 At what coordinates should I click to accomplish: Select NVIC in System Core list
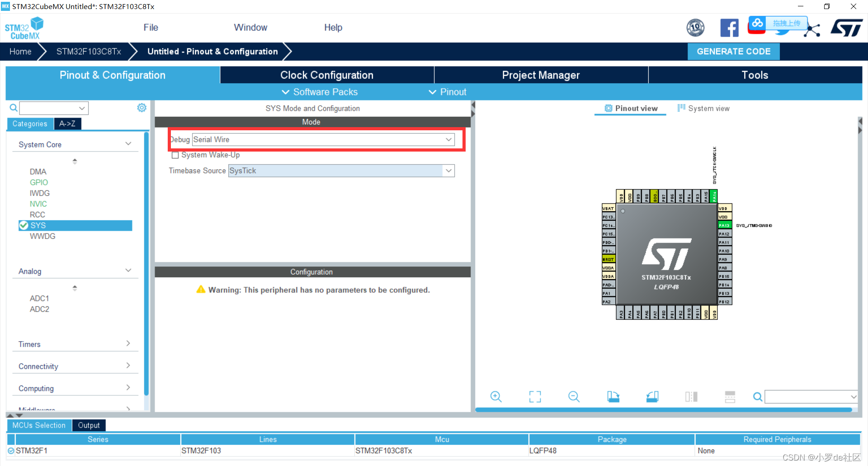coord(38,204)
